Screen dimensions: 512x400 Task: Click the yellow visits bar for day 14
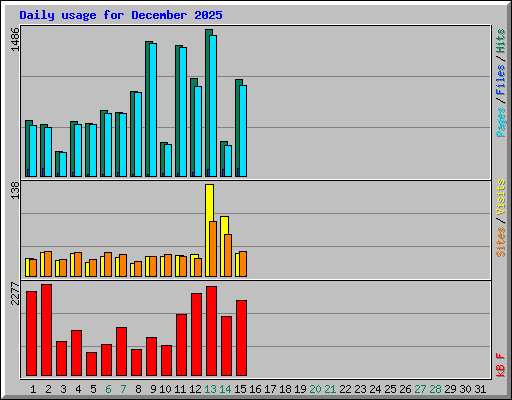[x=224, y=246]
